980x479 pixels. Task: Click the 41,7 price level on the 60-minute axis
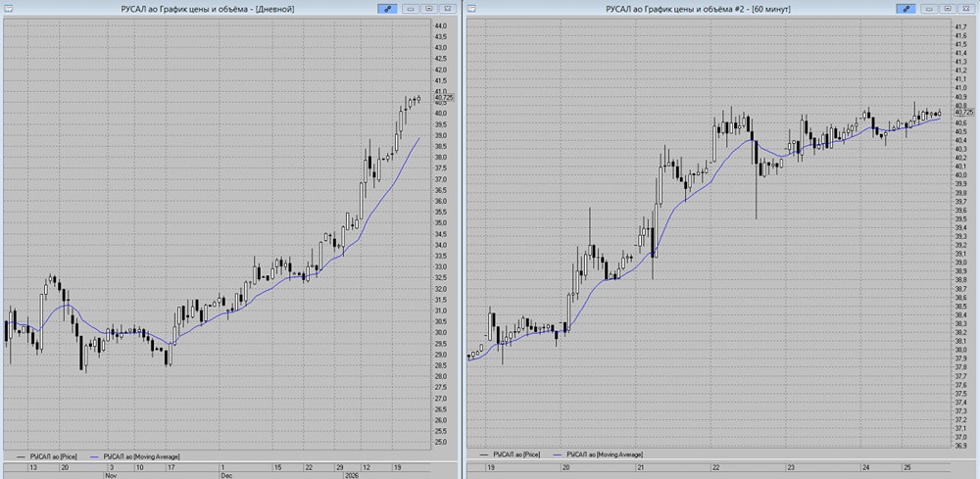(960, 26)
